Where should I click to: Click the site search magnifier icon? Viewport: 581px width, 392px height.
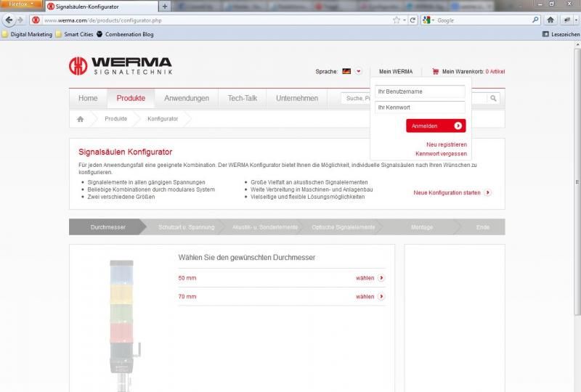493,98
